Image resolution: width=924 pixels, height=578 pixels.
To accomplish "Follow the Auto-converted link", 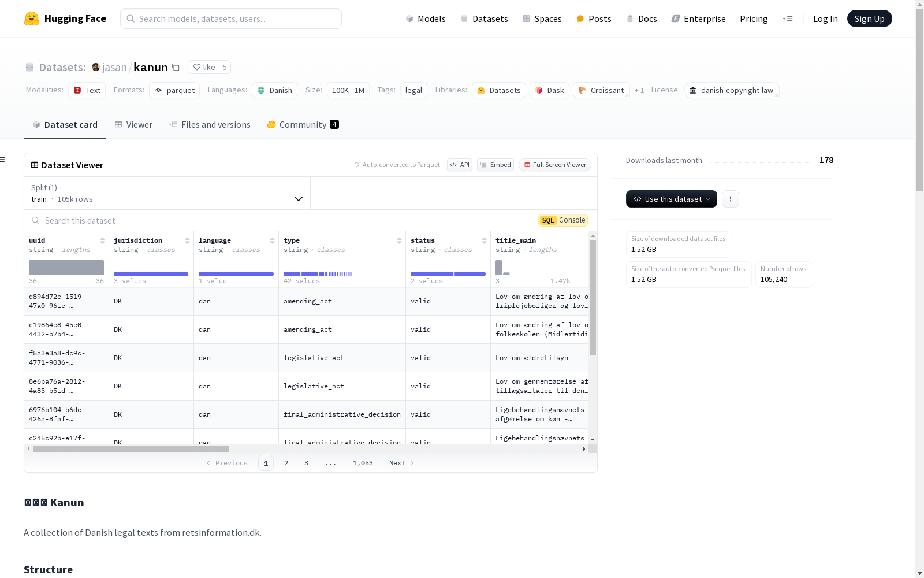I will click(385, 165).
